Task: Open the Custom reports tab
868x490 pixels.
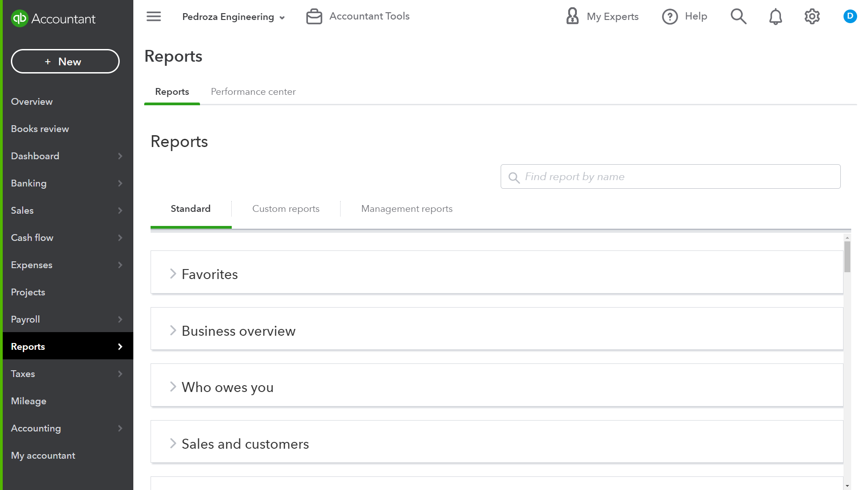Action: tap(286, 209)
